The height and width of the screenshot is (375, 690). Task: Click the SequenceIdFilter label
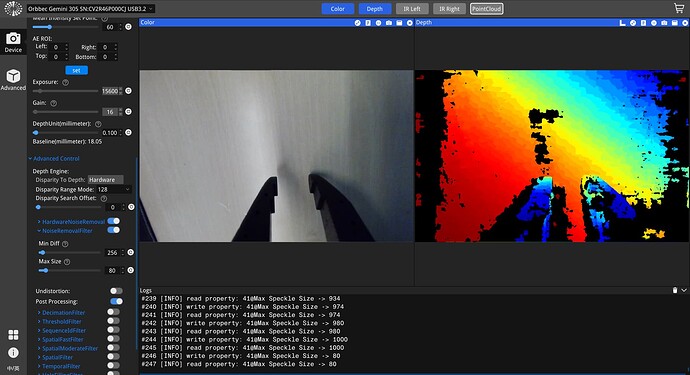(x=64, y=331)
